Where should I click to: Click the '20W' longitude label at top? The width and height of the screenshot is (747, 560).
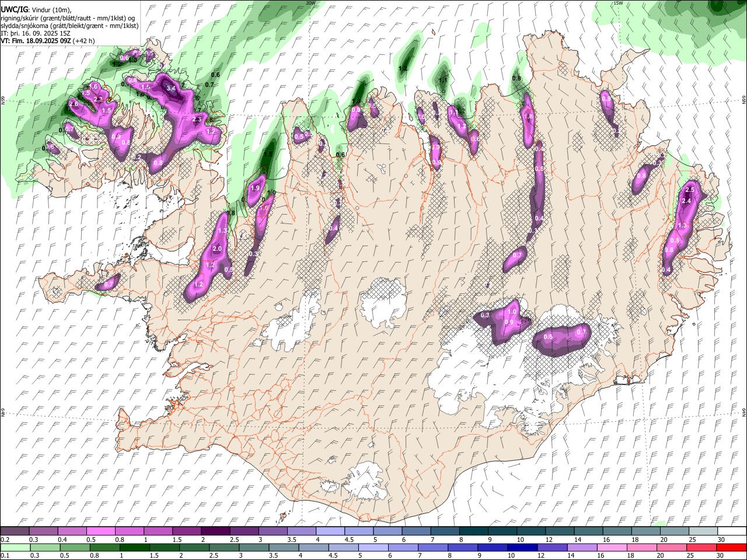310,3
